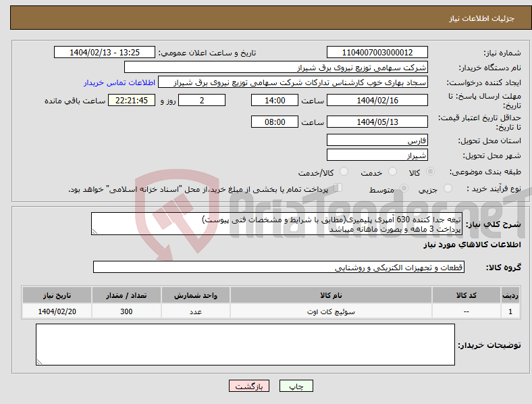Click the validity time field 08:00
The width and height of the screenshot is (532, 404).
[275, 122]
